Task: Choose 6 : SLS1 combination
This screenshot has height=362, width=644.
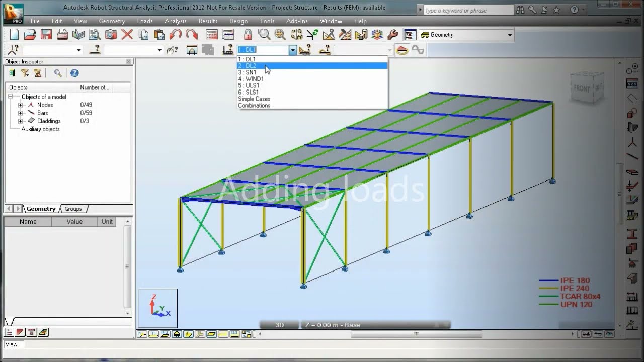Action: (312, 92)
